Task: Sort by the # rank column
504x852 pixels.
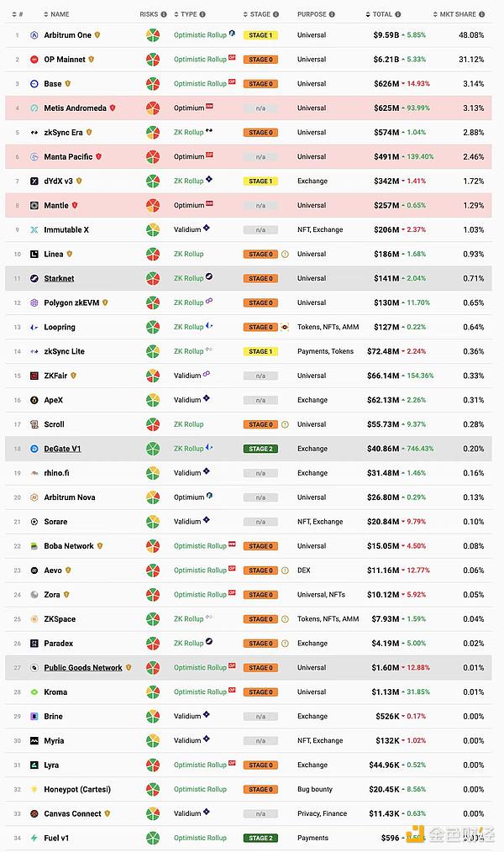Action: pos(19,14)
